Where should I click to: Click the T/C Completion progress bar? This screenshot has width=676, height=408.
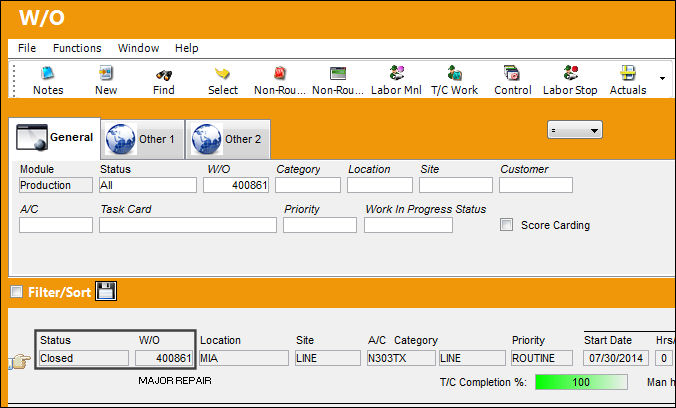point(581,382)
